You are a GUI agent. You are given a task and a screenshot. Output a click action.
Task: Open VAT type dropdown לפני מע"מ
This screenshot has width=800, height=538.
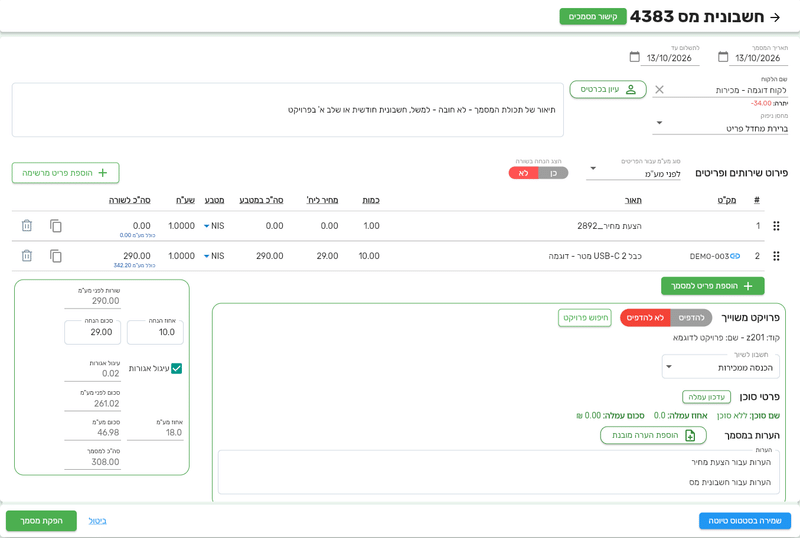[x=633, y=174]
